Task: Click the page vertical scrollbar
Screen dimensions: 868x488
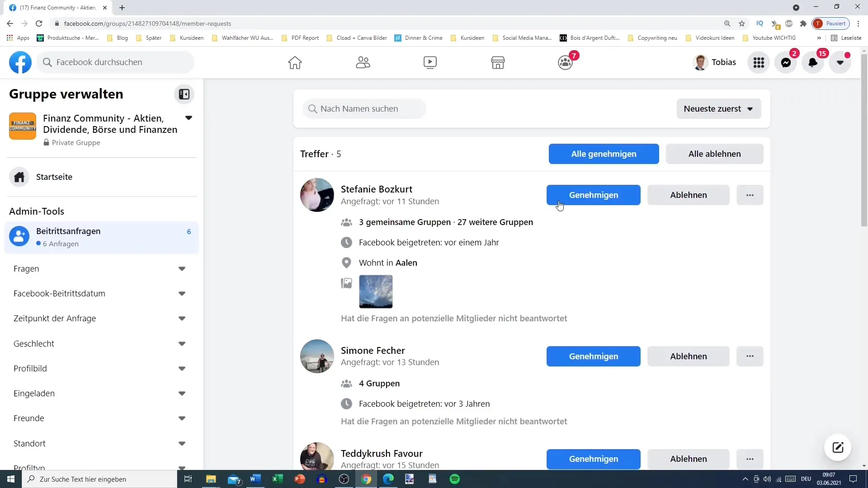Action: pyautogui.click(x=864, y=140)
